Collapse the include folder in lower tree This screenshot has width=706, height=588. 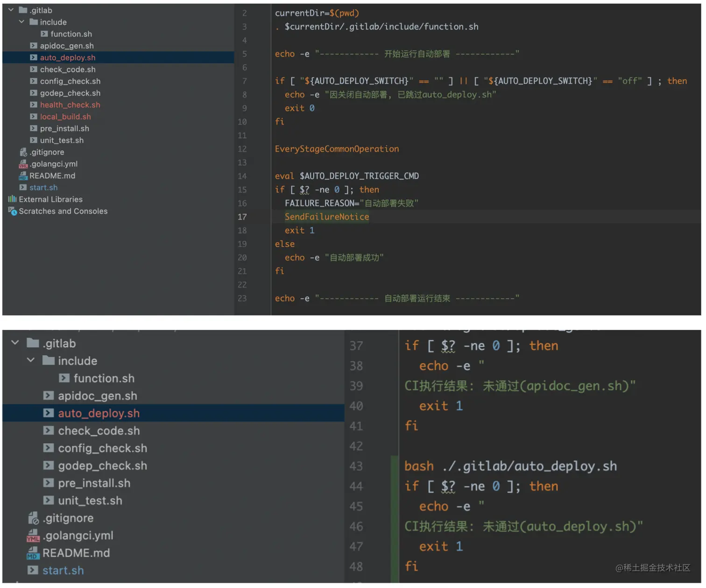click(x=31, y=360)
